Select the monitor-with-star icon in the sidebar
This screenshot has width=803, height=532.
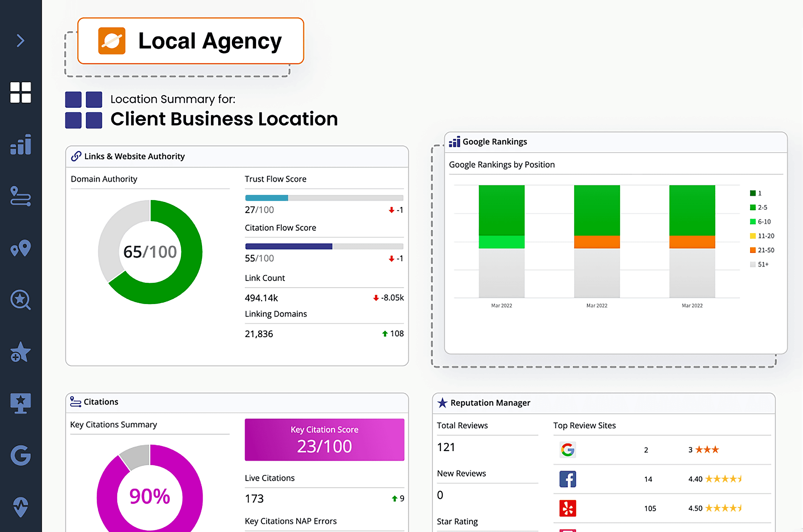pos(21,403)
